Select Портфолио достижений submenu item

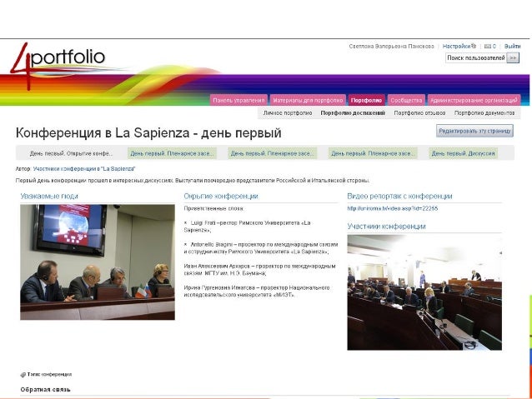click(353, 113)
